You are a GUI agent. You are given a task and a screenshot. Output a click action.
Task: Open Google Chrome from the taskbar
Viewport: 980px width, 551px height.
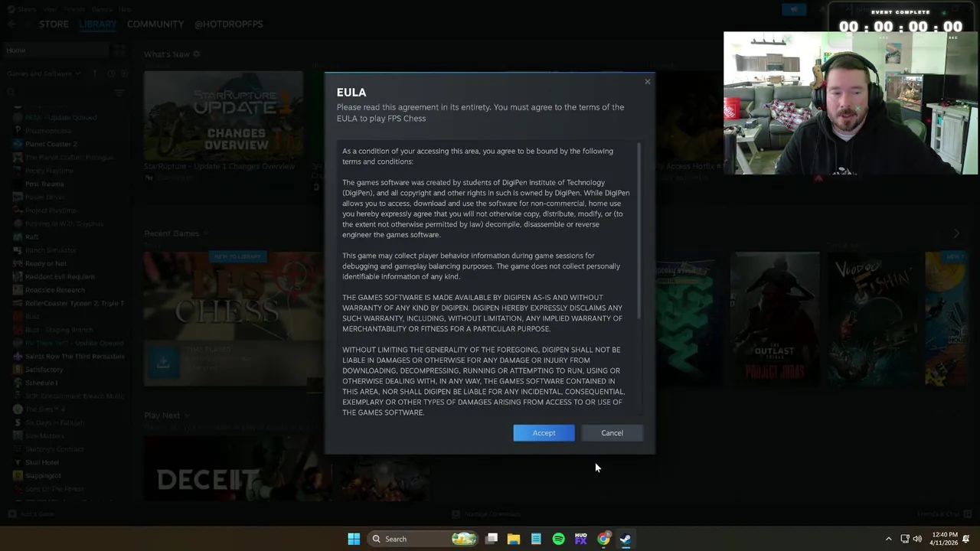tap(603, 539)
